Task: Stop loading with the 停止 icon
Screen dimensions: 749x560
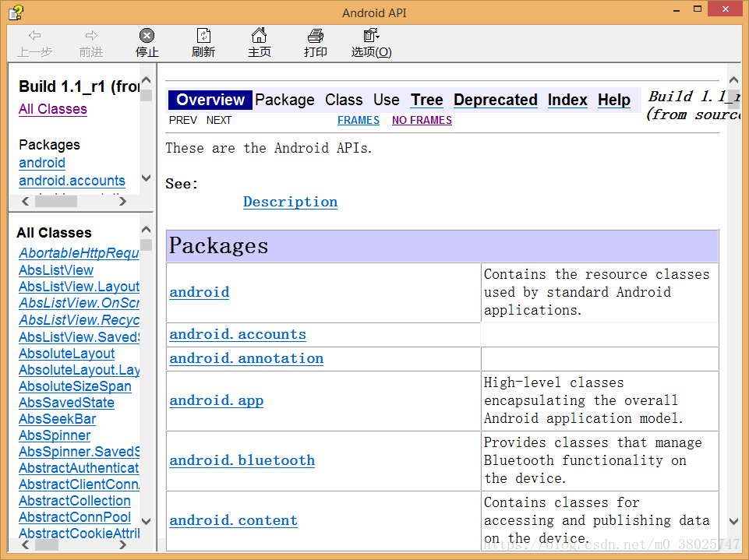Action: tap(147, 35)
